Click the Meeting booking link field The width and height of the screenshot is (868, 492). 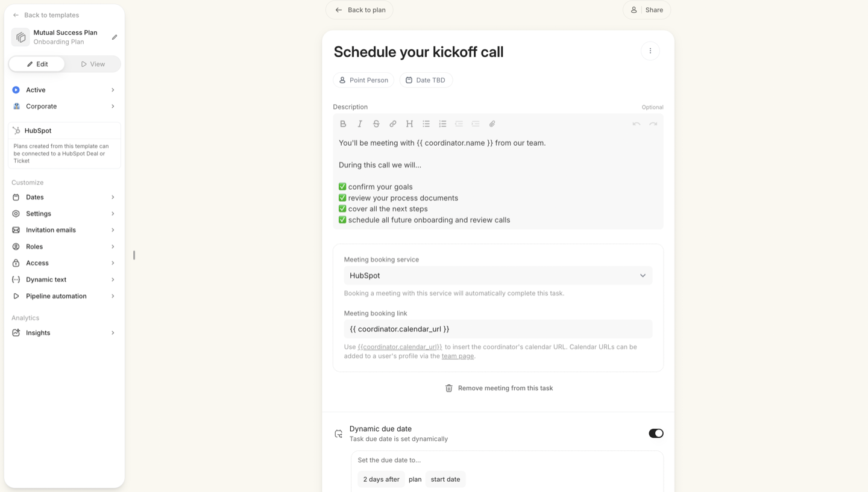tap(498, 329)
